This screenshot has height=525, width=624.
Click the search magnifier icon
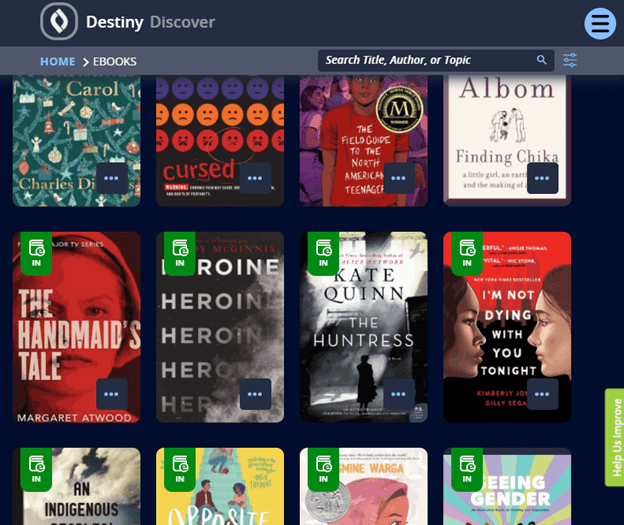point(541,60)
